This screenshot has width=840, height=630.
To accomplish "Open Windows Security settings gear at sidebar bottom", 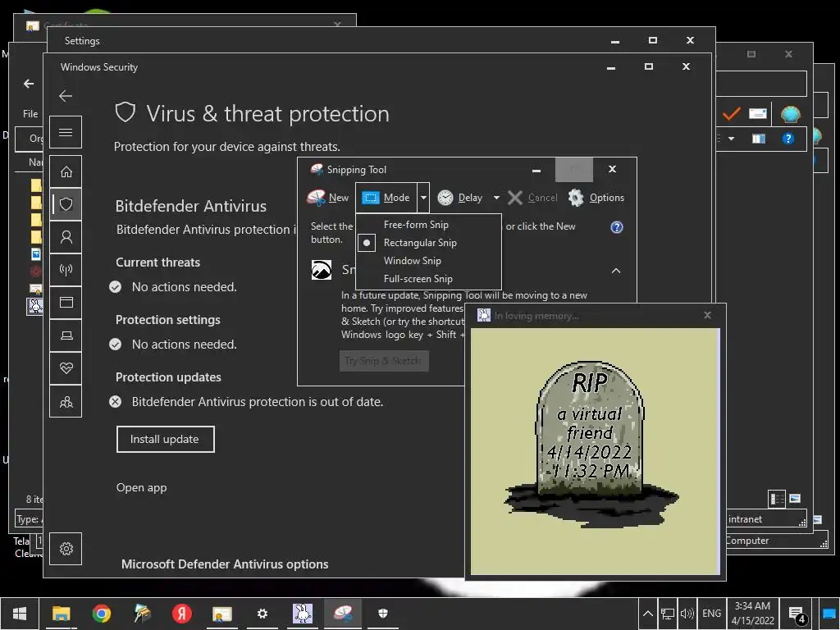I will point(66,549).
